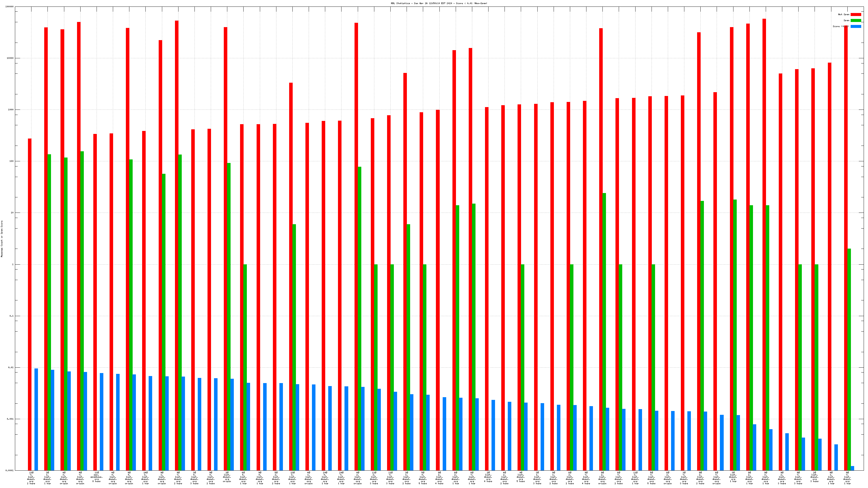
Task: Click the 100000 y-axis tick label
Action: (10, 7)
